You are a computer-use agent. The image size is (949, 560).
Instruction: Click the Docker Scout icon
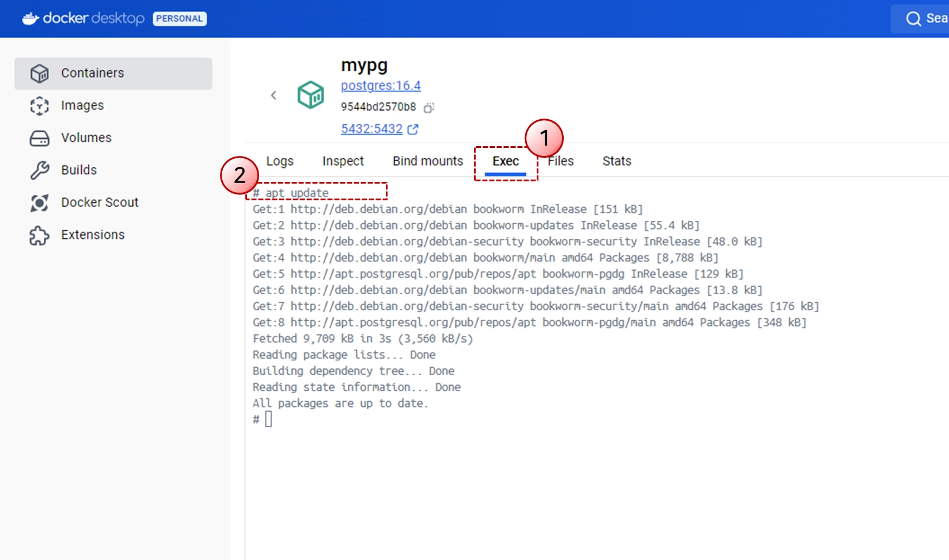(40, 203)
